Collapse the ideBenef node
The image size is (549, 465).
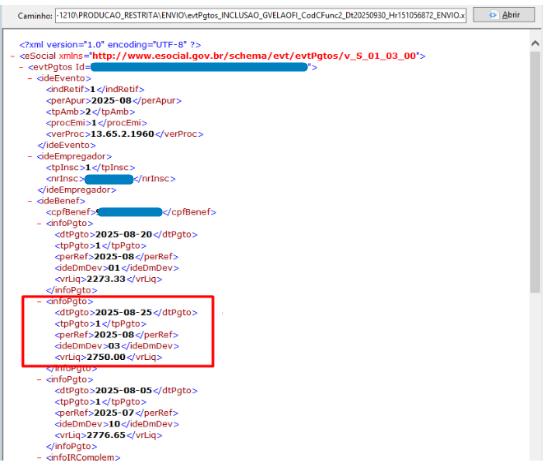coord(30,201)
